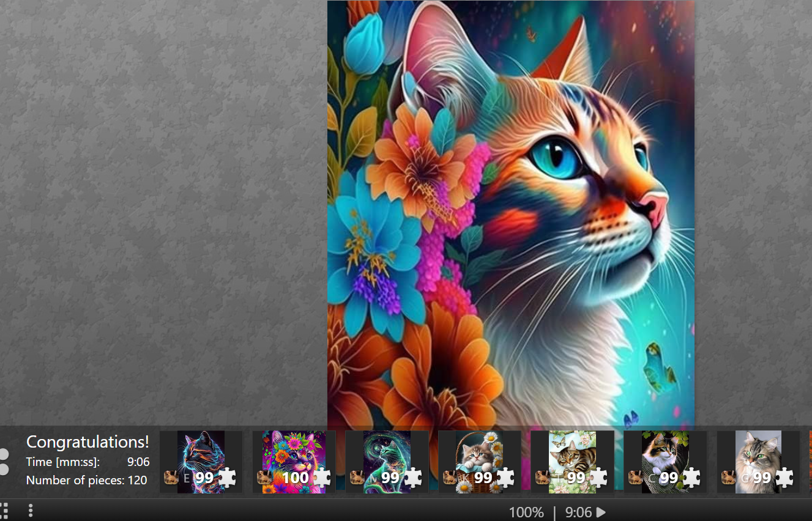Click the play timer arrow icon

coord(601,512)
